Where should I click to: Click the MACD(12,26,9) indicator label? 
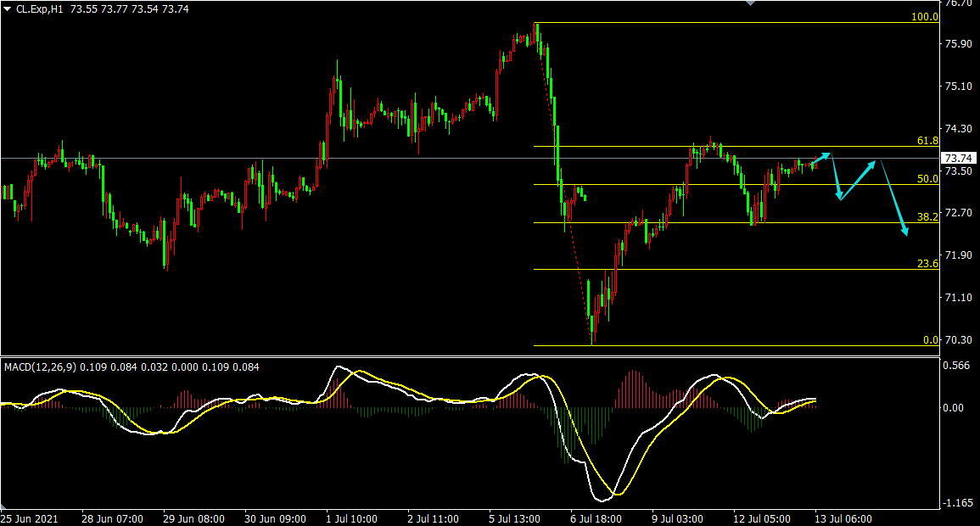[x=41, y=367]
